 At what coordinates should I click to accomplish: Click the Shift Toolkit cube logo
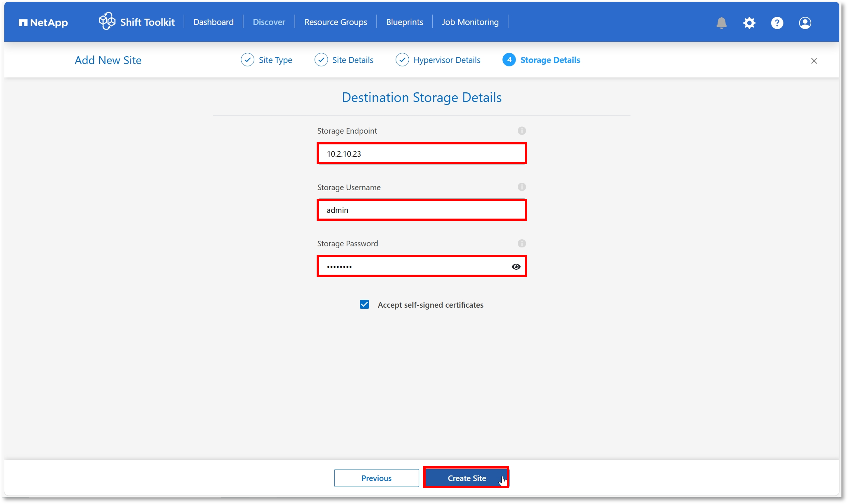[x=107, y=21]
